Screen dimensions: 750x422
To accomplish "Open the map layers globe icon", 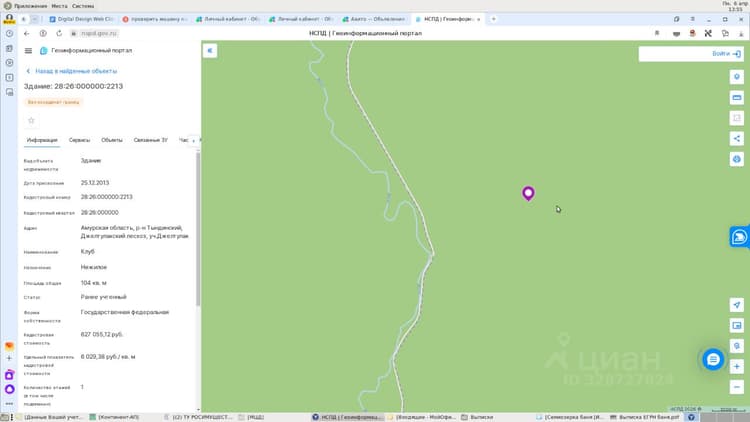I will click(x=737, y=159).
